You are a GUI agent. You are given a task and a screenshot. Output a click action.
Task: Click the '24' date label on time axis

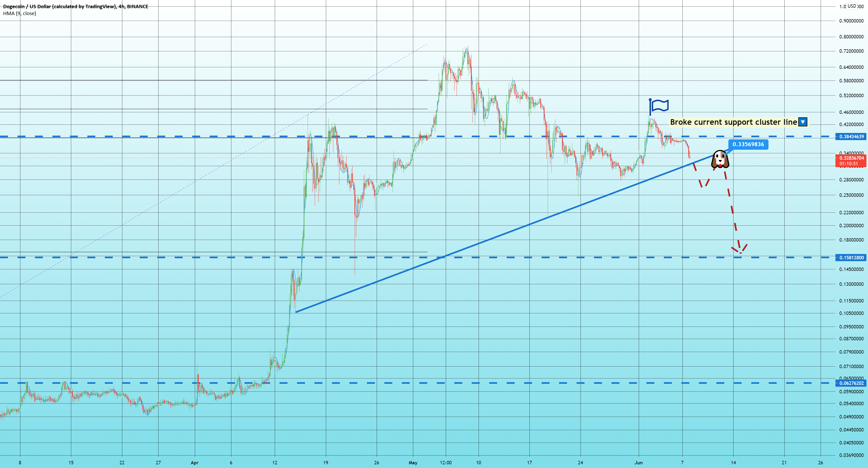(580, 463)
